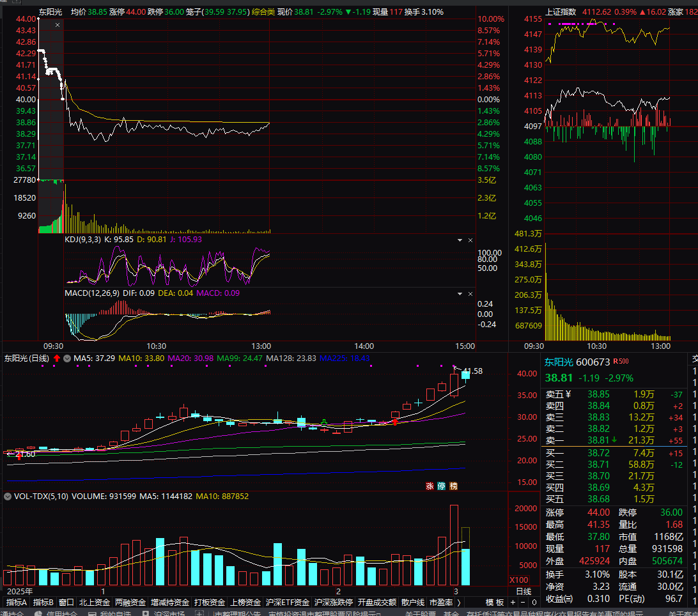Click the 41.58 high price marker

pos(473,371)
